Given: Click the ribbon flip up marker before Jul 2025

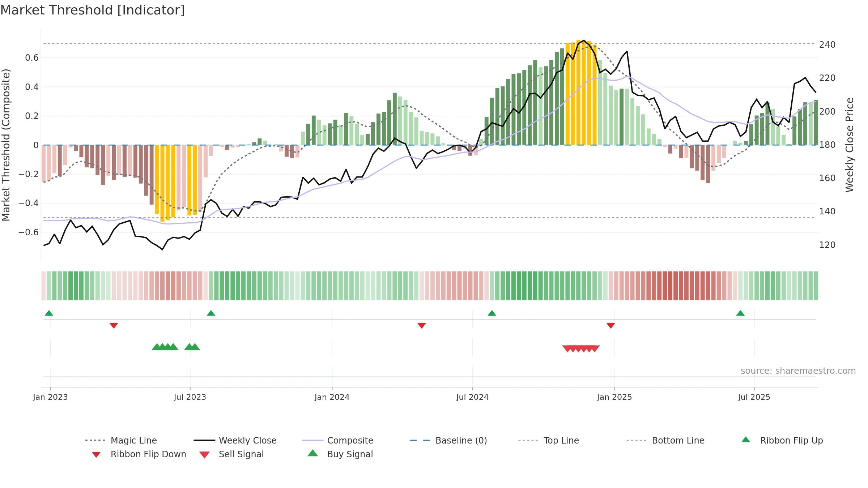Looking at the screenshot, I should click(x=740, y=313).
